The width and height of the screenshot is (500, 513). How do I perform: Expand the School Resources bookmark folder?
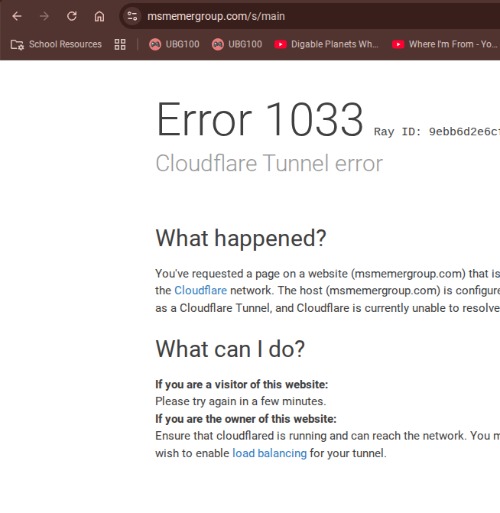pos(56,44)
